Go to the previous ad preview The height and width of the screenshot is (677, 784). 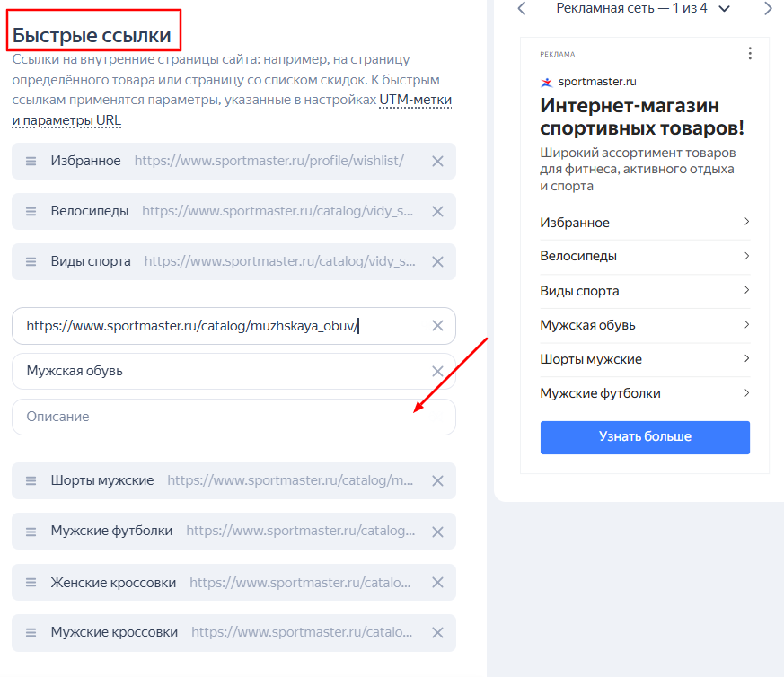(x=522, y=8)
